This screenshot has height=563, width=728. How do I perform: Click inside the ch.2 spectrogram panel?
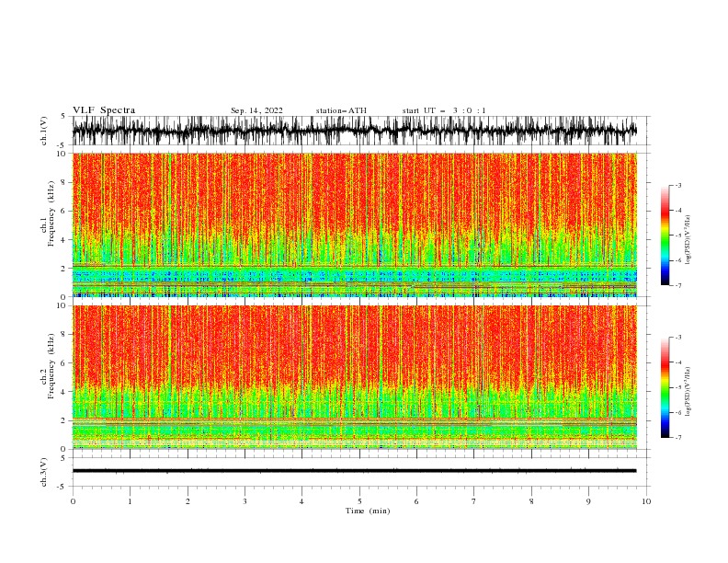354,377
